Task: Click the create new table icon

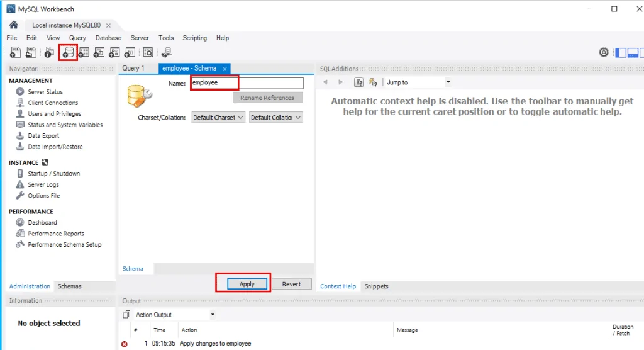Action: point(84,52)
